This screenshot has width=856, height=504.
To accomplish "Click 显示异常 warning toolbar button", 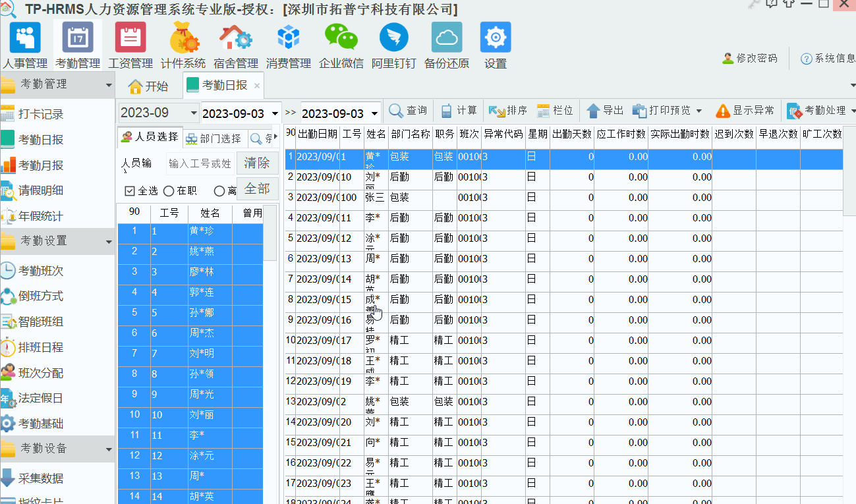I will (x=745, y=111).
